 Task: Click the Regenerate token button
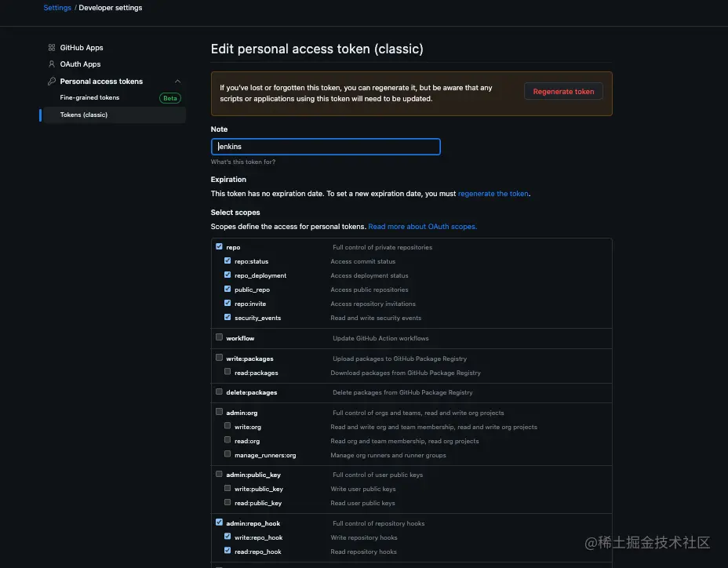563,92
